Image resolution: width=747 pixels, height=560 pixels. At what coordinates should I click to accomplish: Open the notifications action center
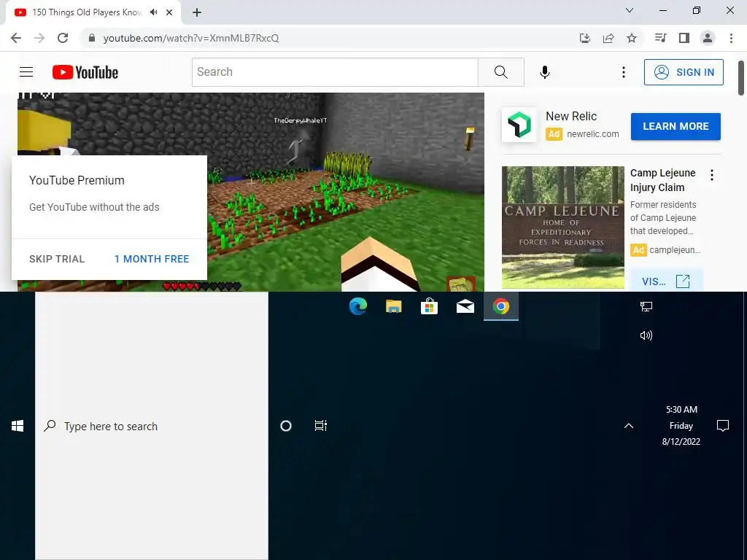[723, 426]
